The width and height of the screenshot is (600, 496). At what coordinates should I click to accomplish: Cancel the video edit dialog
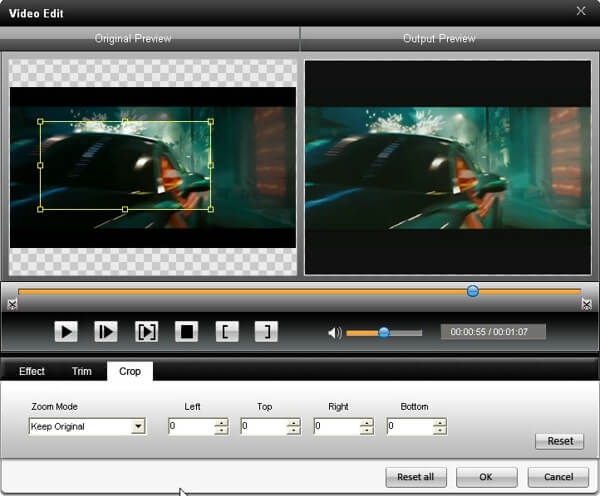558,477
